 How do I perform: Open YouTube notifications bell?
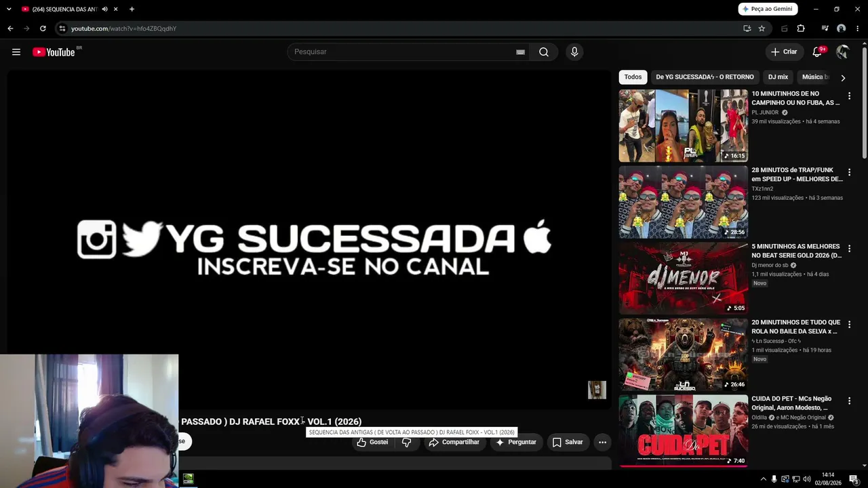click(818, 52)
